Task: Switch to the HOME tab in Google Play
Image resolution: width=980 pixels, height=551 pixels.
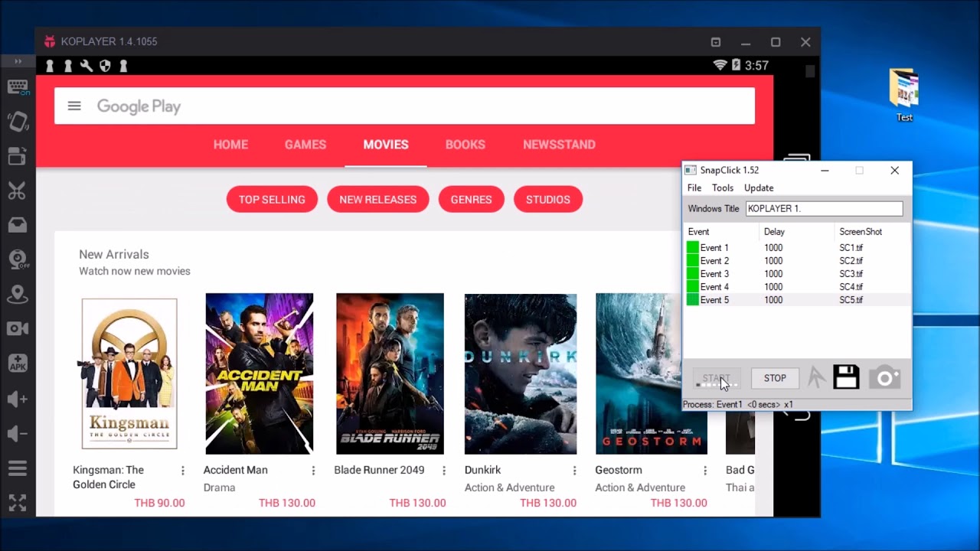Action: (230, 145)
